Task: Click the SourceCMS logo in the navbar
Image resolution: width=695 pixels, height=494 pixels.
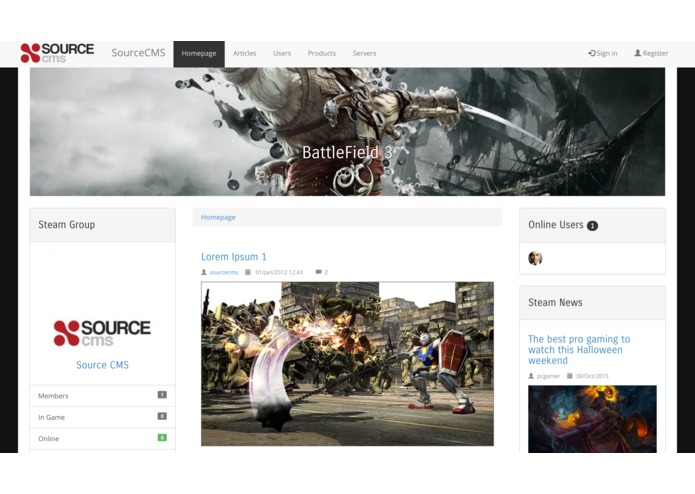Action: [57, 53]
